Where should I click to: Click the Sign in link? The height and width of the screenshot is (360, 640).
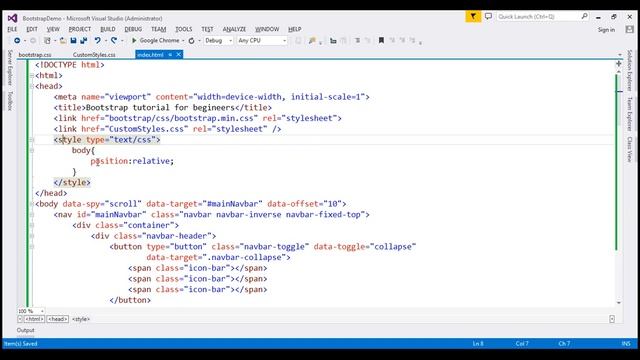(607, 30)
